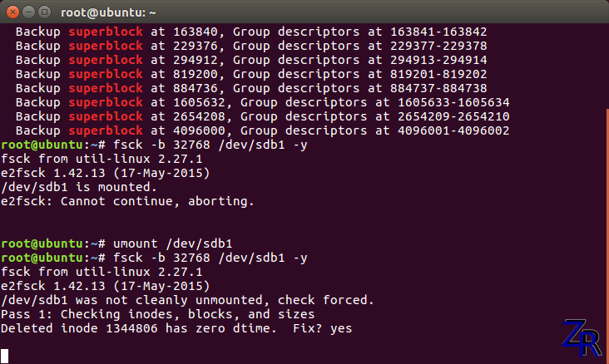Minimize the root@ubuntu terminal window
609x364 pixels.
27,12
